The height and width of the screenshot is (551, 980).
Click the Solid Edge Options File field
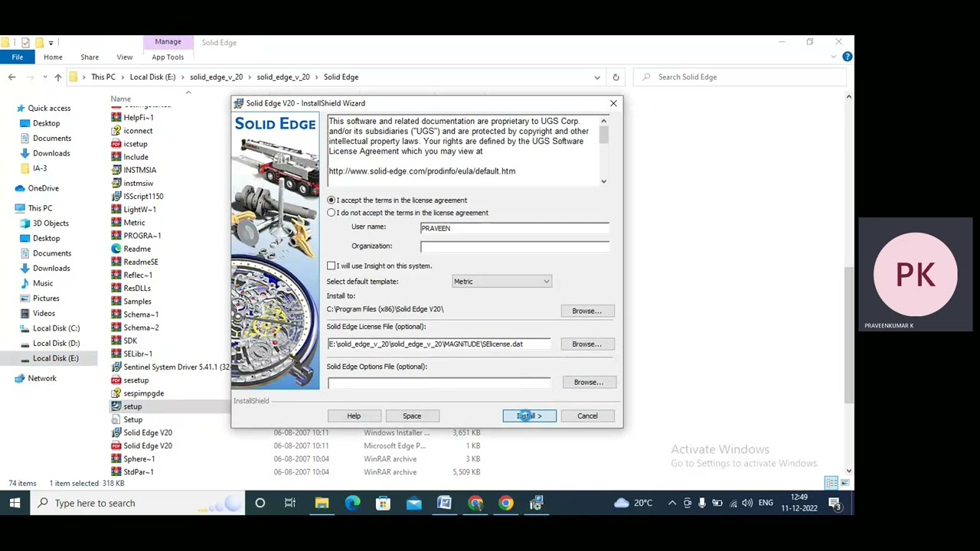[x=439, y=383]
